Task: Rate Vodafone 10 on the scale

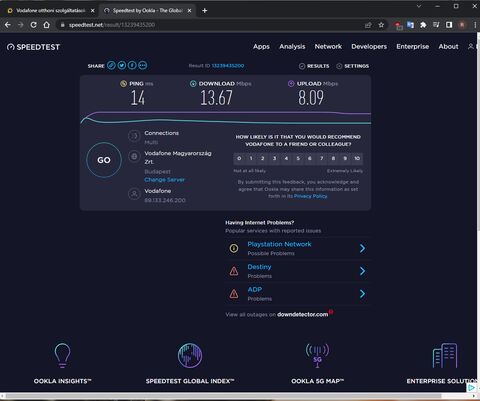Action: [x=357, y=158]
